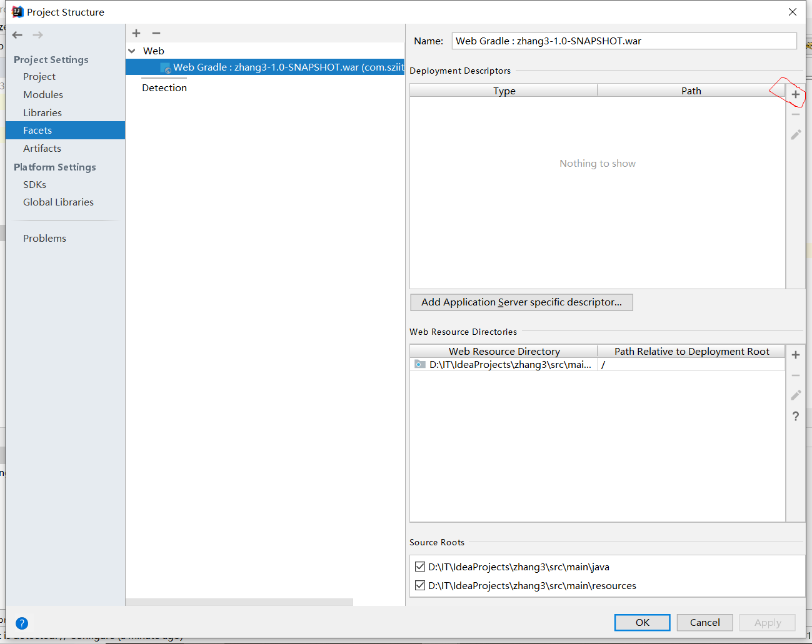Switch to the Detection tab
The height and width of the screenshot is (644, 812).
pyautogui.click(x=164, y=87)
